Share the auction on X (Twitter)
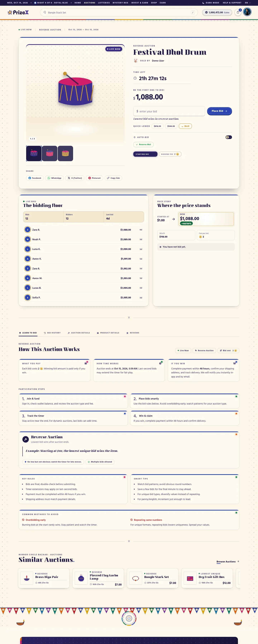Image resolution: width=258 pixels, height=644 pixels. click(75, 178)
